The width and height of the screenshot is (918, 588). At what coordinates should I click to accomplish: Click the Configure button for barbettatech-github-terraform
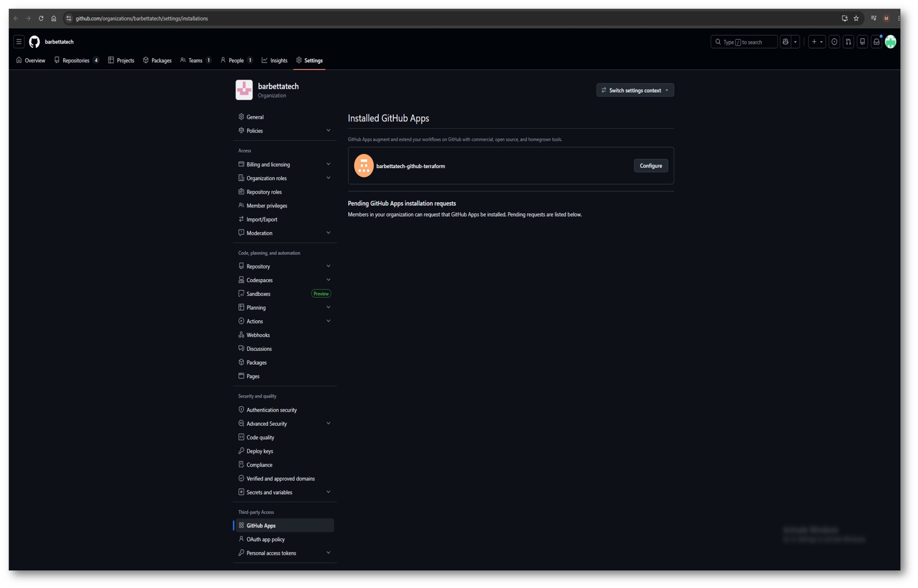point(651,166)
